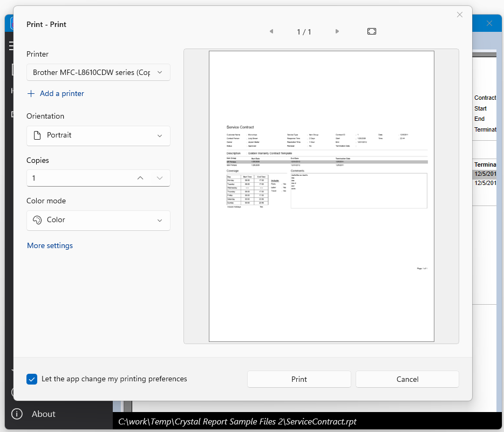Open the Printer dropdown Brother MFC-L8610CDW
Image resolution: width=504 pixels, height=432 pixels.
pos(98,72)
